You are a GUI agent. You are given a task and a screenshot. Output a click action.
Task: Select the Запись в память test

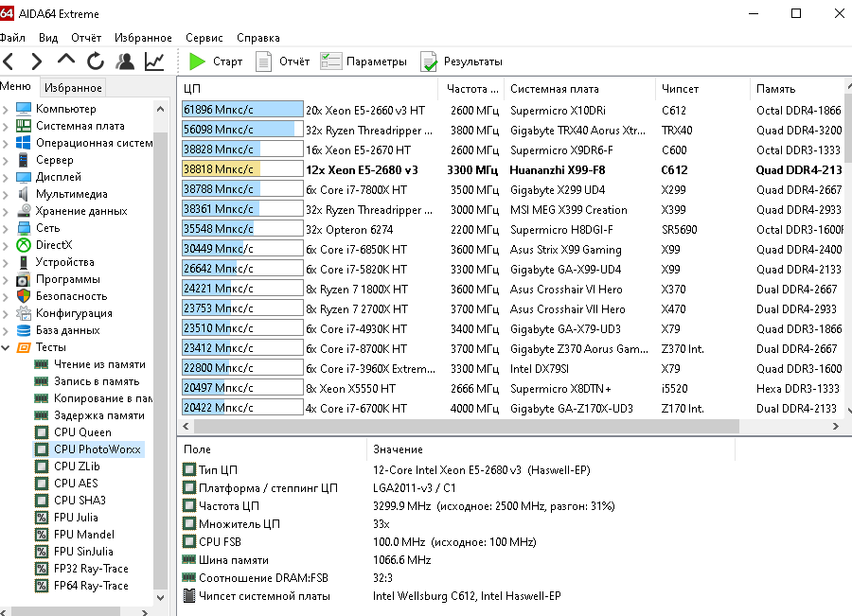(97, 381)
